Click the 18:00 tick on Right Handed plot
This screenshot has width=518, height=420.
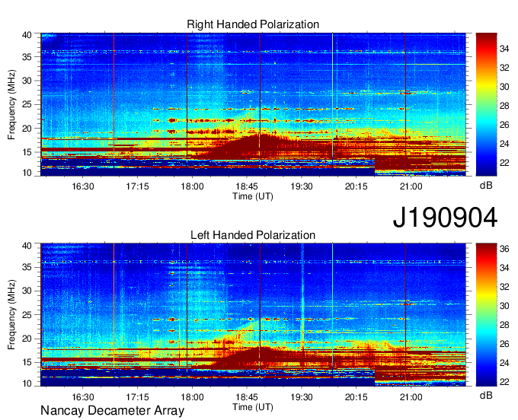[192, 186]
